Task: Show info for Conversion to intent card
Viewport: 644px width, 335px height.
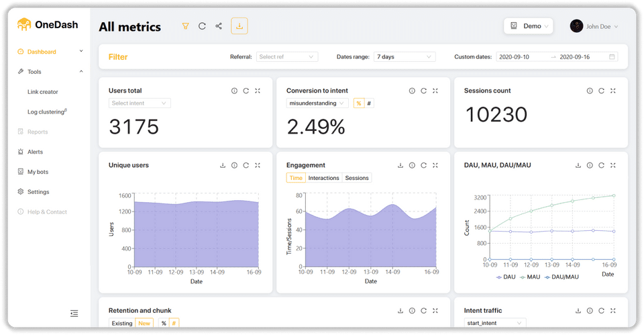Action: coord(412,91)
